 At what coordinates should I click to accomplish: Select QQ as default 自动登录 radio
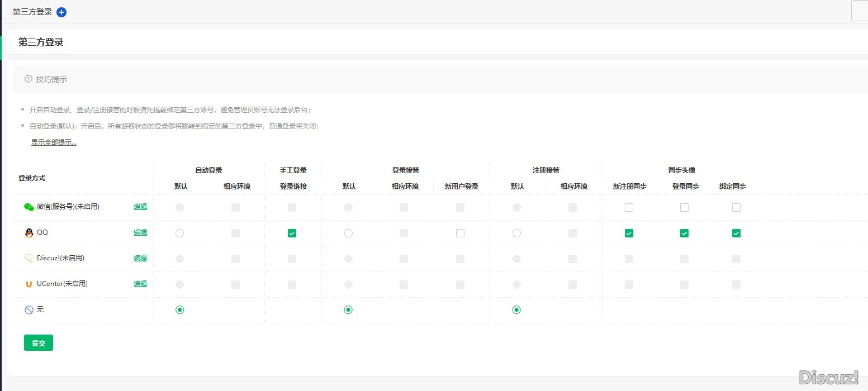(179, 233)
